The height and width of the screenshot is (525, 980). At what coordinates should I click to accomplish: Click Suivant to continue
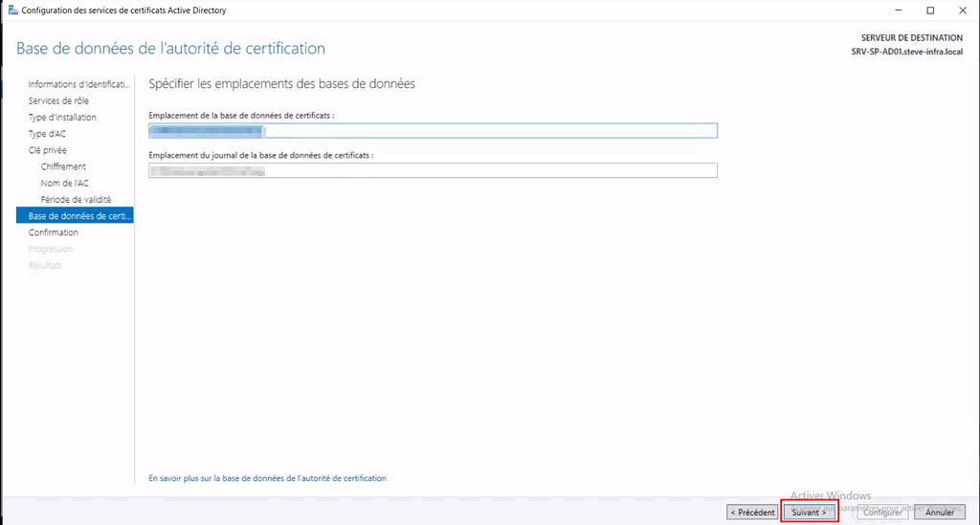[810, 513]
